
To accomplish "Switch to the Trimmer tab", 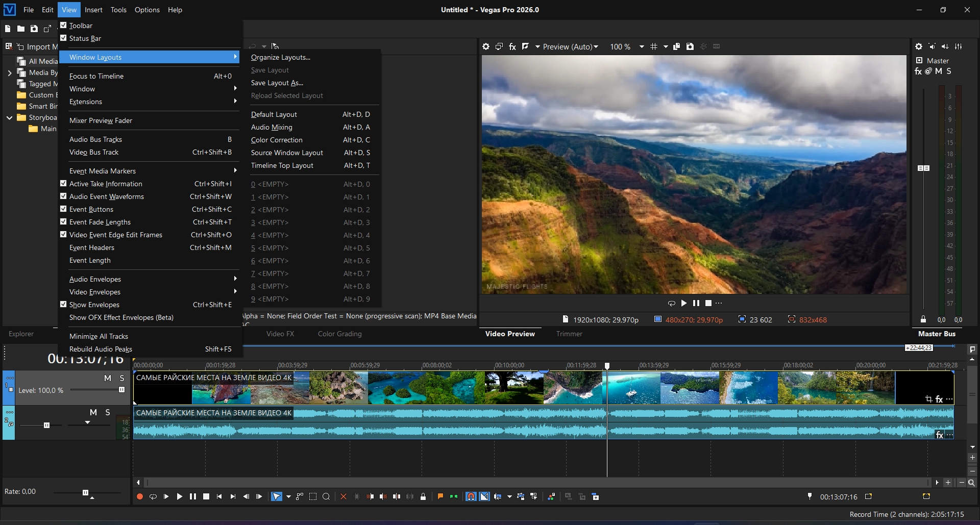I will click(x=569, y=334).
